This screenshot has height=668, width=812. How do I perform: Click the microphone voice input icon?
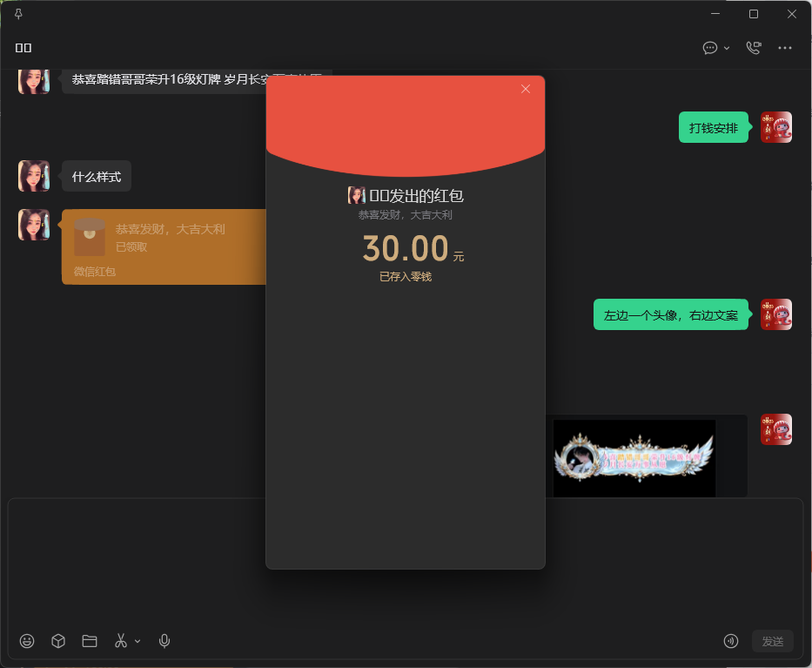(164, 641)
